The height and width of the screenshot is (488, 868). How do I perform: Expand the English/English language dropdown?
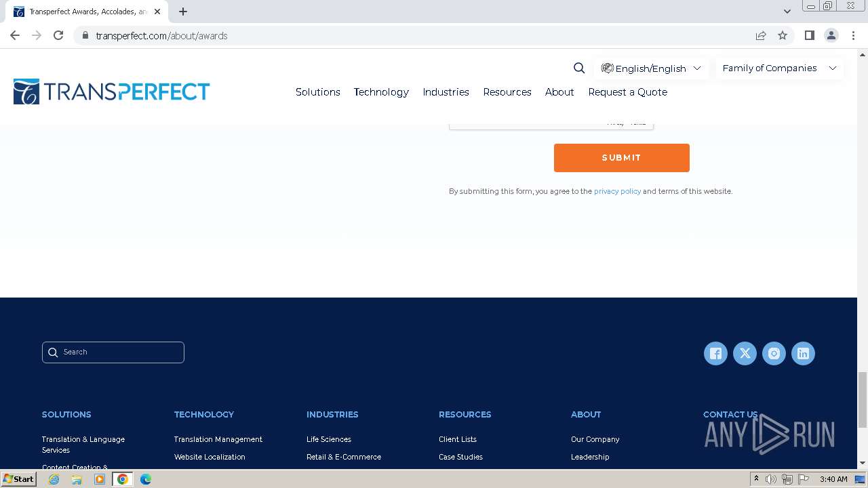click(651, 68)
